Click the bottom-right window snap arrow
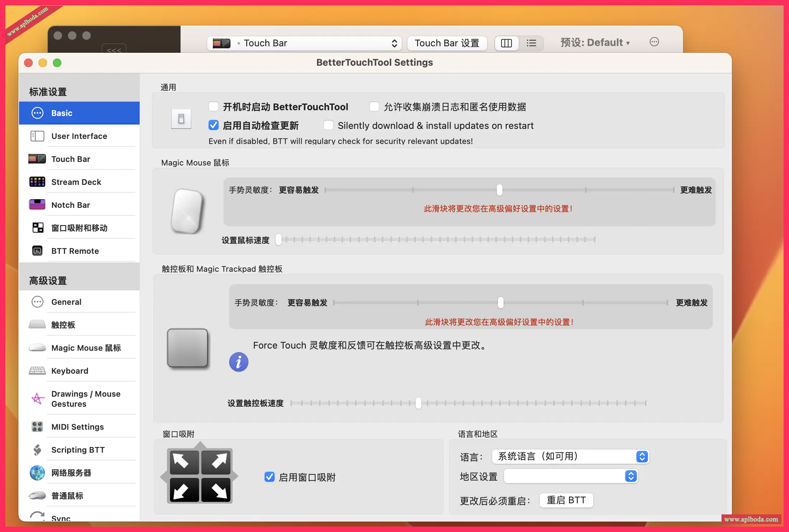This screenshot has height=532, width=789. tap(216, 489)
